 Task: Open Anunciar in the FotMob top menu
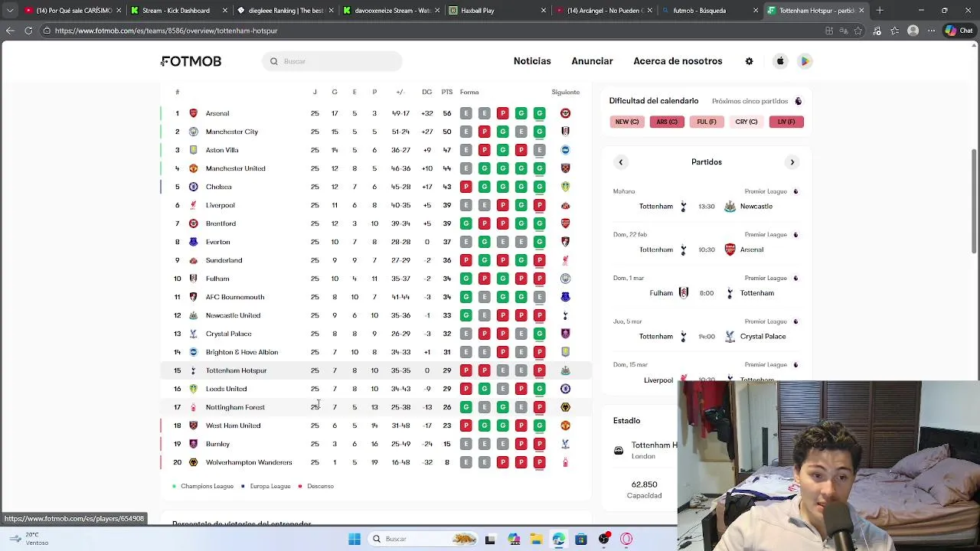(x=592, y=61)
